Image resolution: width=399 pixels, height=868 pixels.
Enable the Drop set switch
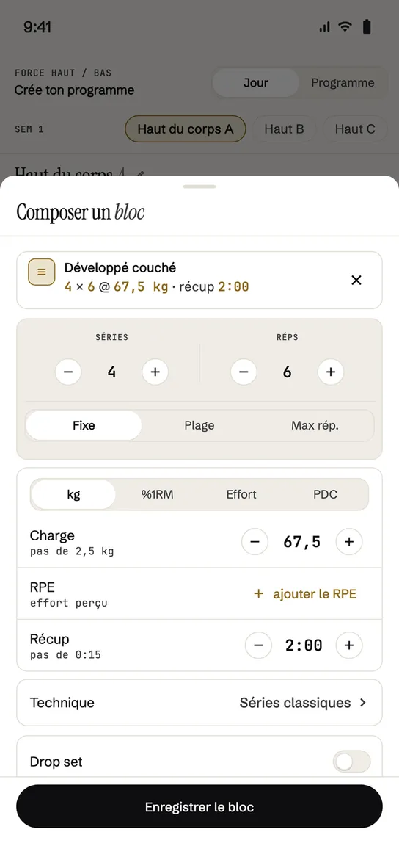pos(351,762)
